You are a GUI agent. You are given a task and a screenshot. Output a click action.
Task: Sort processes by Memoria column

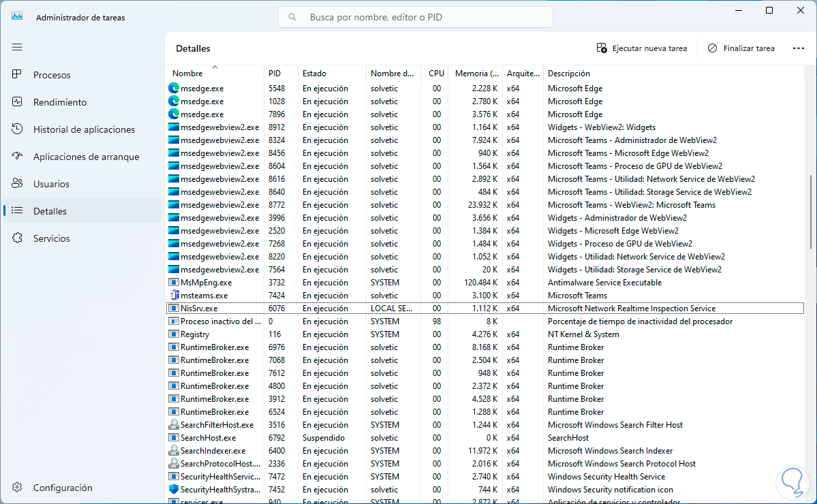pyautogui.click(x=471, y=74)
